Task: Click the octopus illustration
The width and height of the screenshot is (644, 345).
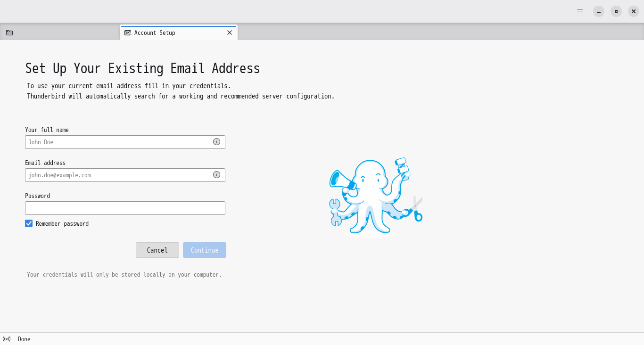Action: tap(376, 197)
